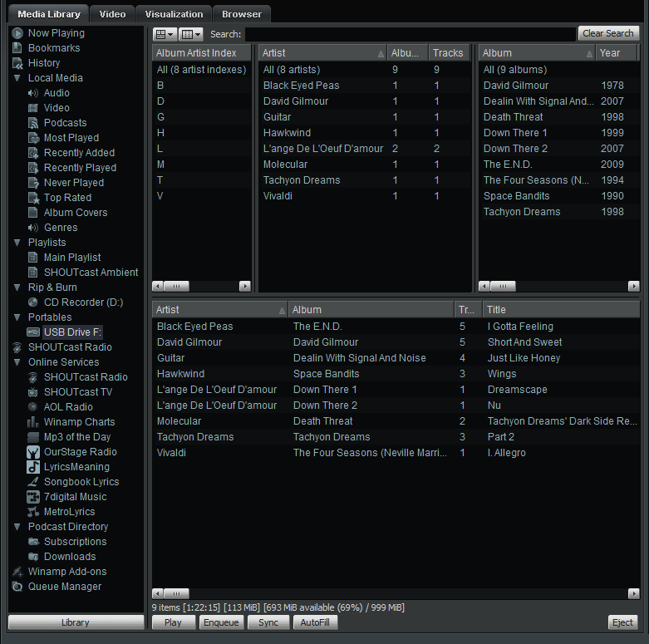Click the Main Playlist icon
The height and width of the screenshot is (644, 649).
[32, 258]
